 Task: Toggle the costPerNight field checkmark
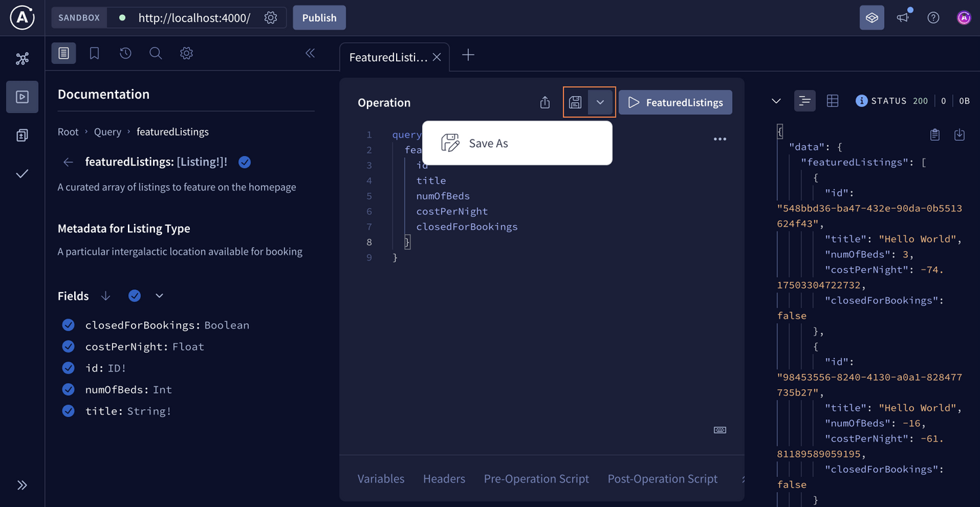click(68, 346)
